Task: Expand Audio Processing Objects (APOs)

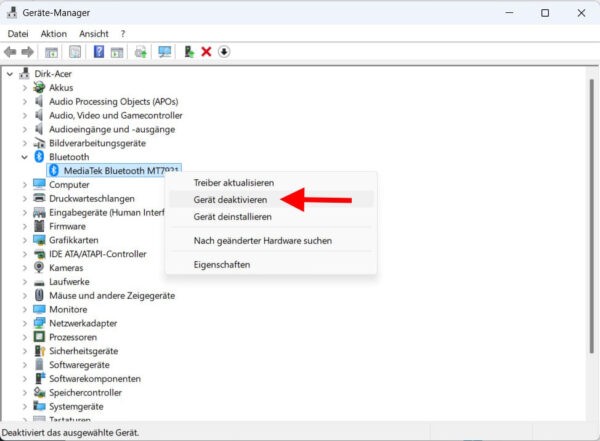Action: [x=24, y=101]
